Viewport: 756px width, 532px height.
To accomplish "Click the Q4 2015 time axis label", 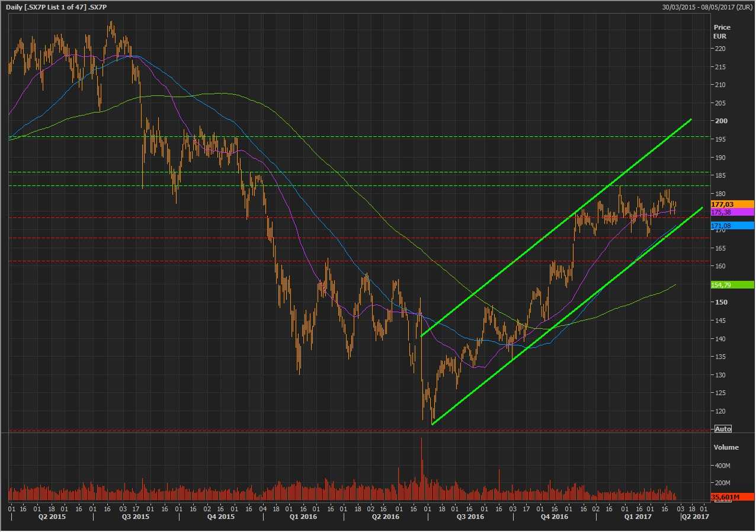I will point(220,517).
